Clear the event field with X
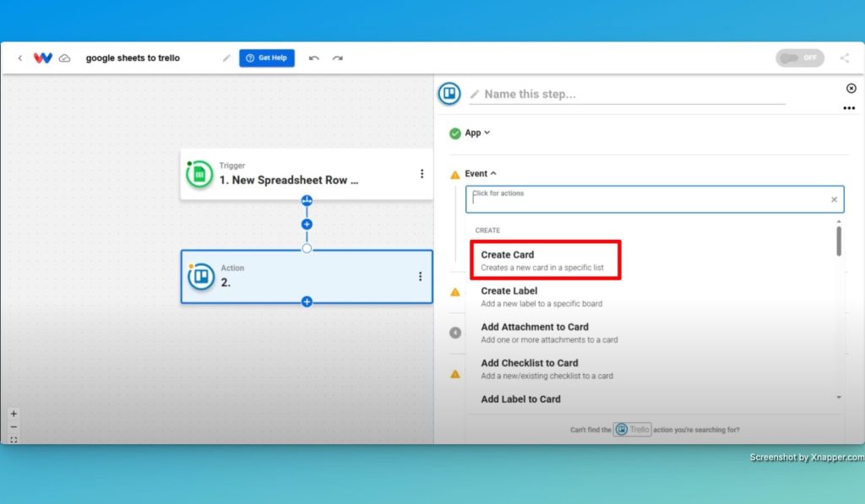This screenshot has height=504, width=865. [834, 199]
